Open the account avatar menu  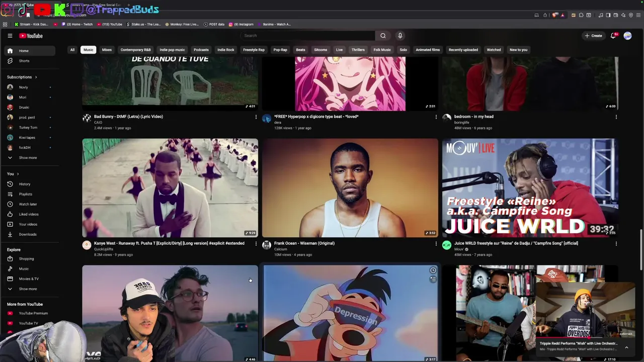[627, 36]
